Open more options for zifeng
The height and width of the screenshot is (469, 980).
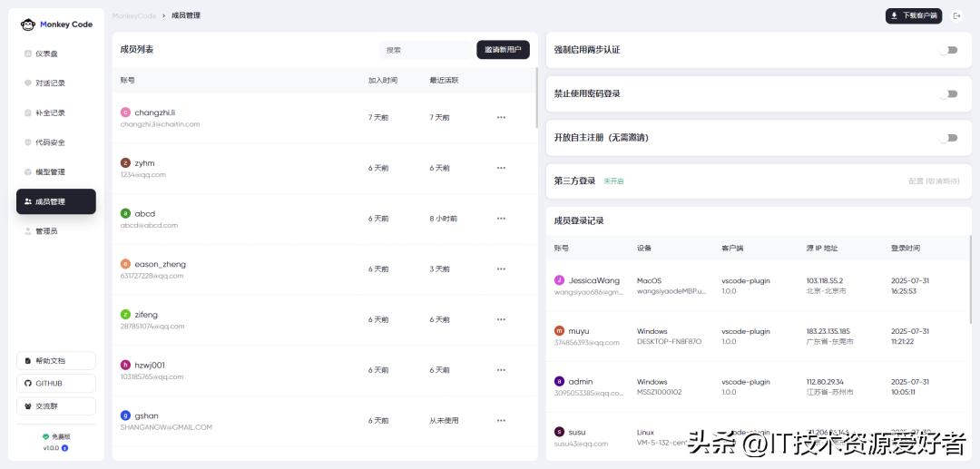point(501,319)
